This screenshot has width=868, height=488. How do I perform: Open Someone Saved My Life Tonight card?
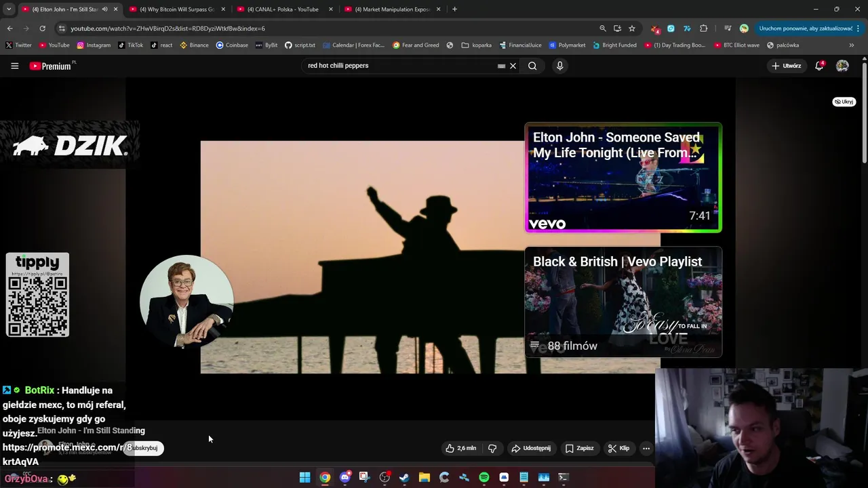[x=623, y=178]
